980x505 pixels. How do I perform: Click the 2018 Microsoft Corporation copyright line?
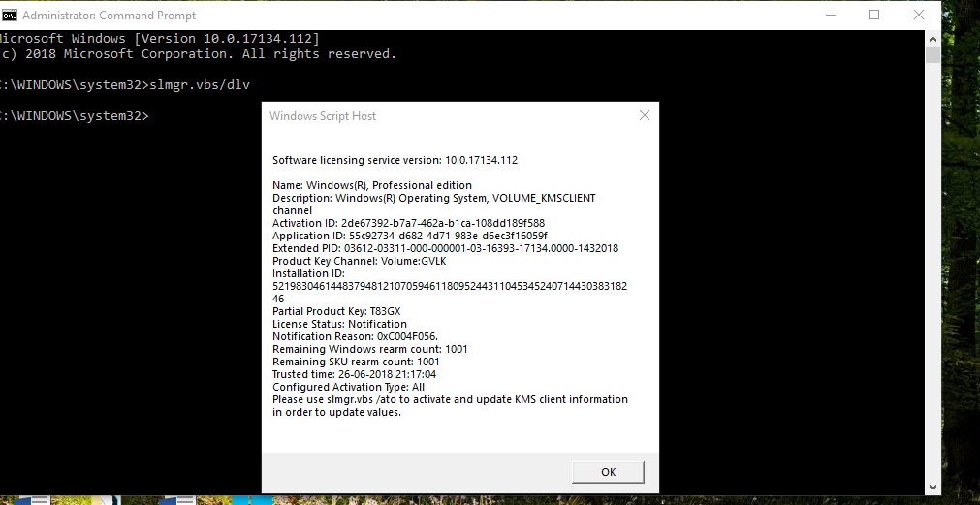click(198, 54)
